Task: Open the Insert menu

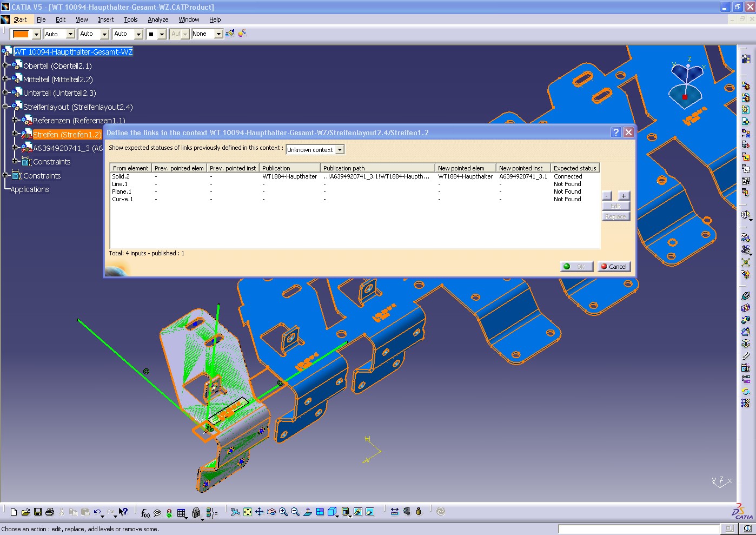Action: [105, 19]
